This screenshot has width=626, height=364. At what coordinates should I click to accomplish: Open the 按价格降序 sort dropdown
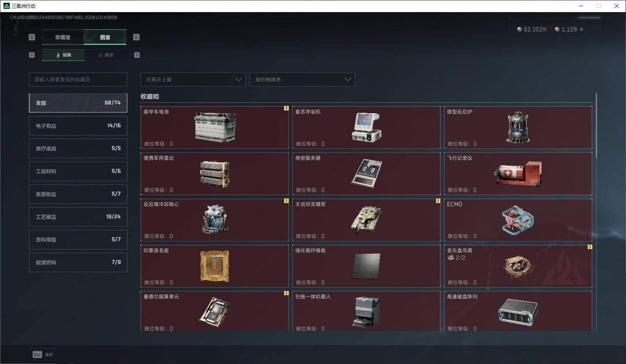tap(302, 79)
